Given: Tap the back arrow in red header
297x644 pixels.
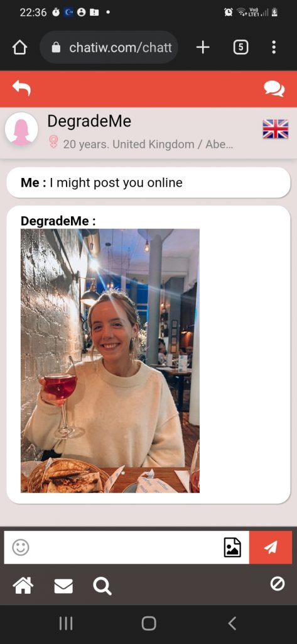Looking at the screenshot, I should 21,88.
